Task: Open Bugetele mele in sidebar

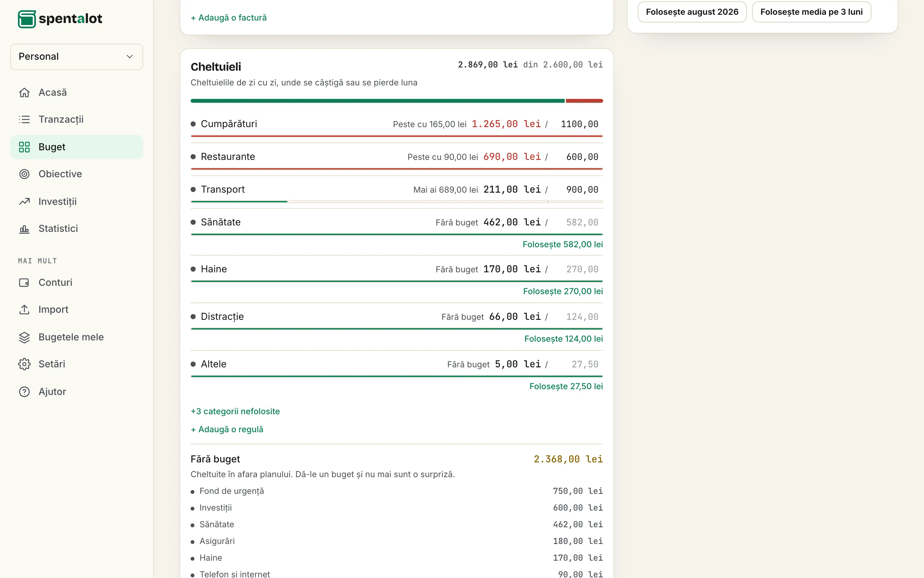Action: [77, 337]
